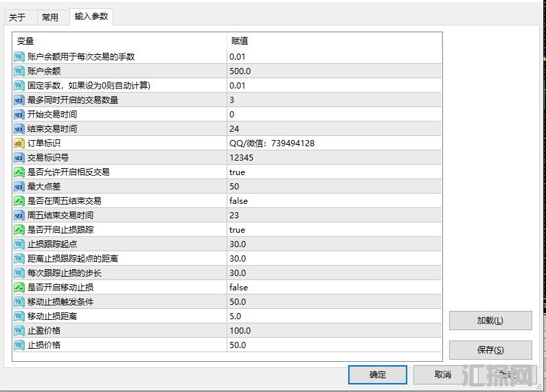
Task: Click the boolean icon beside 是否允许开启相反交易
Action: tap(19, 172)
